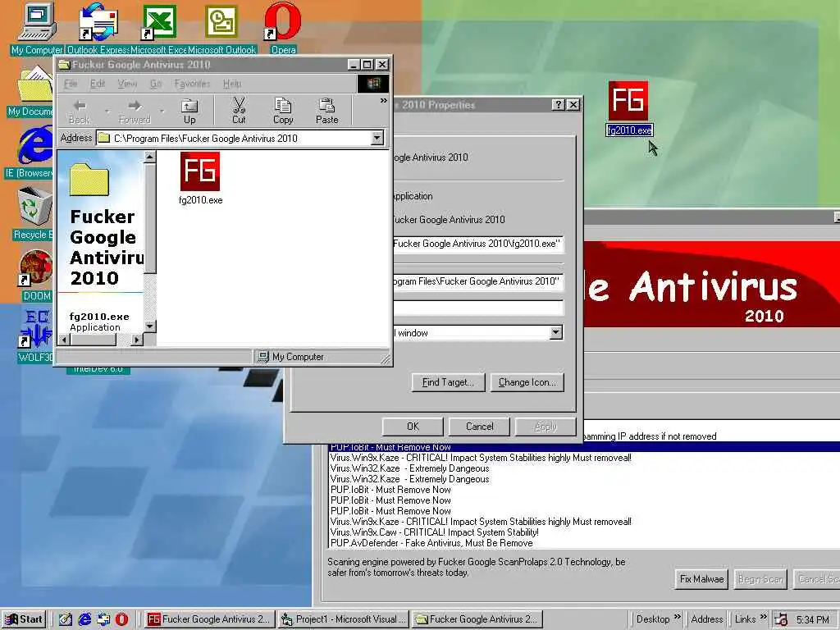Expand the Desktop toolbar chevron on the taskbar
Viewport: 840px width, 630px height.
(677, 617)
